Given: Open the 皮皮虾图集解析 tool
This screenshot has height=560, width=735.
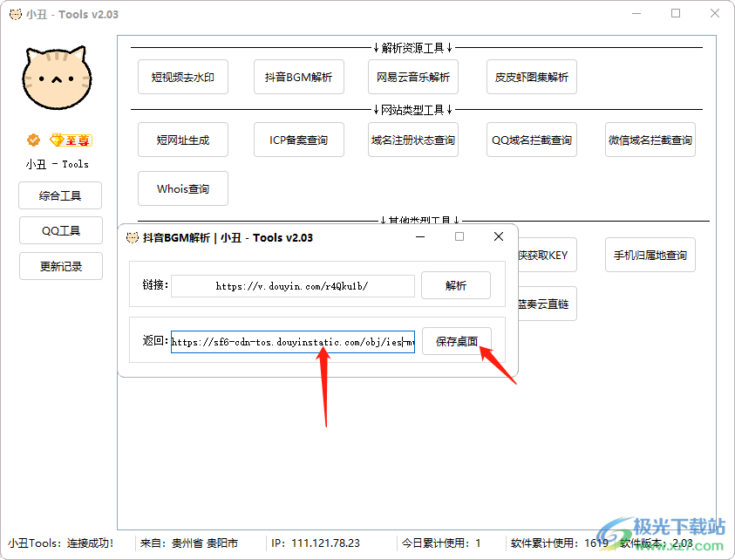Looking at the screenshot, I should pos(532,77).
